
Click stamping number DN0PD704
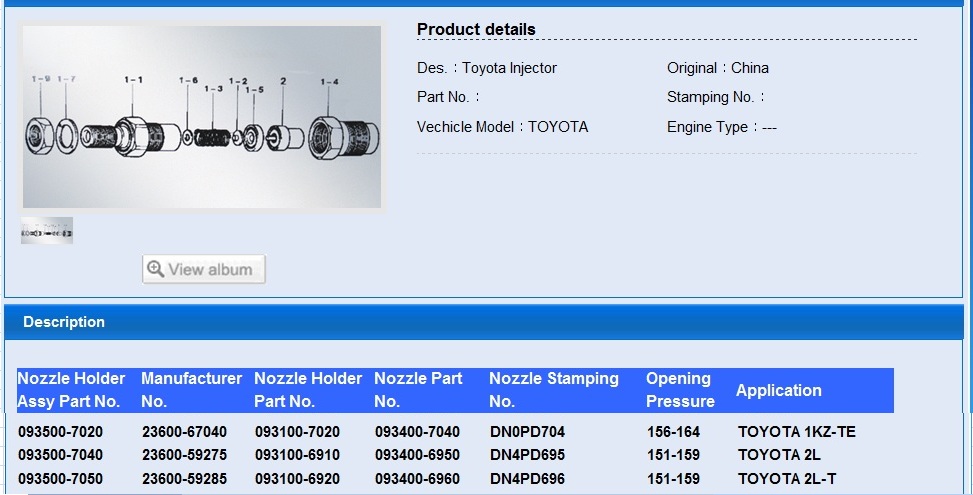point(527,432)
